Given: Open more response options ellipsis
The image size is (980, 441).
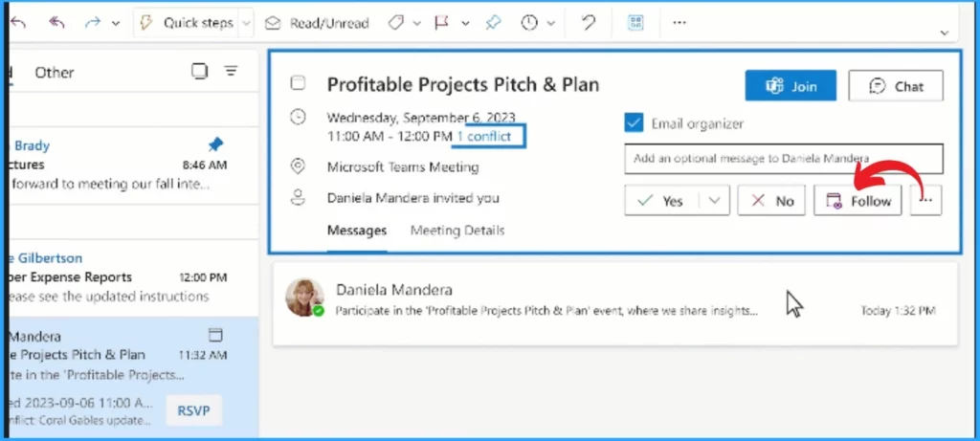Looking at the screenshot, I should [x=926, y=201].
